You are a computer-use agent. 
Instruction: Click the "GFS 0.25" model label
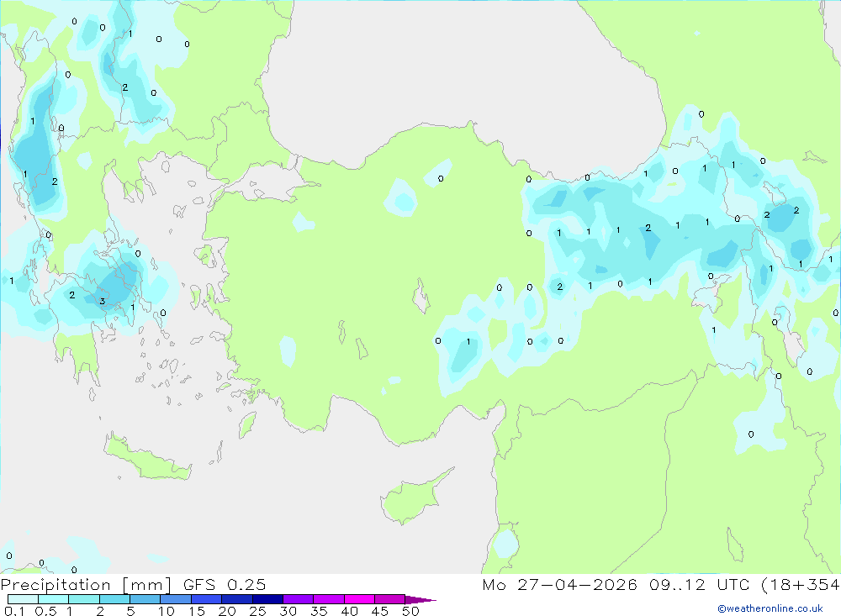point(225,584)
